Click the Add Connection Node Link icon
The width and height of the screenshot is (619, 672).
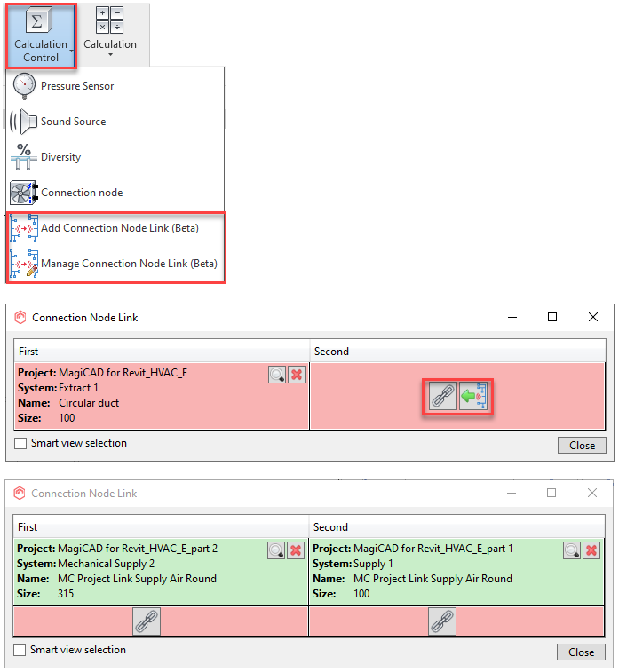[x=24, y=228]
